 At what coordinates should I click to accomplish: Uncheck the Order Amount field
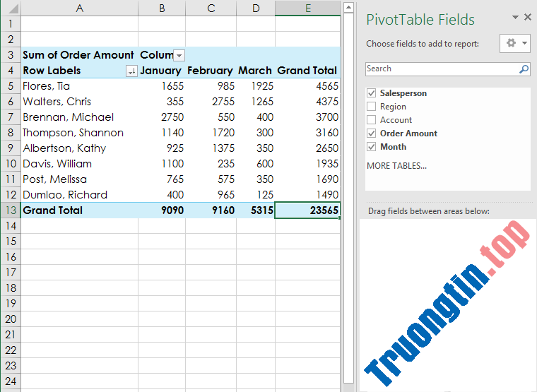tap(371, 133)
